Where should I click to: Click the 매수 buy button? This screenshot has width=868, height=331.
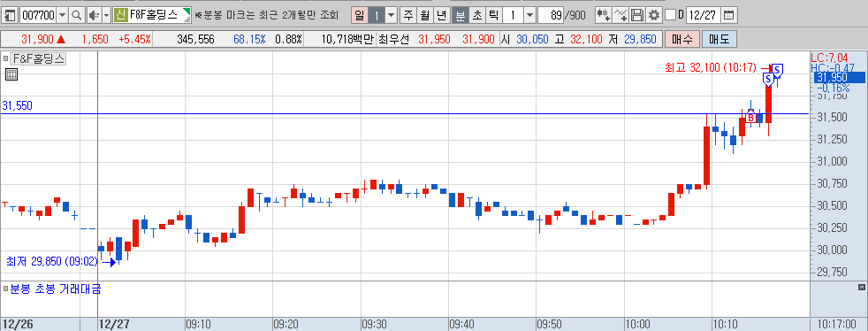pyautogui.click(x=683, y=39)
